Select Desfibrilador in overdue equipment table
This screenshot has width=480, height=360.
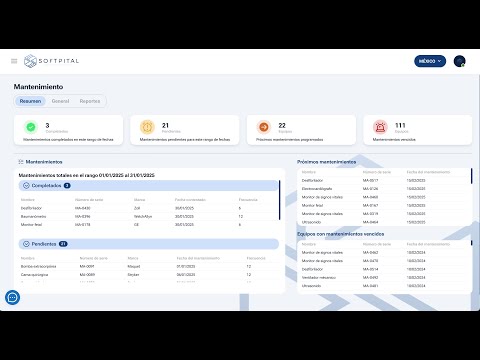click(383, 269)
